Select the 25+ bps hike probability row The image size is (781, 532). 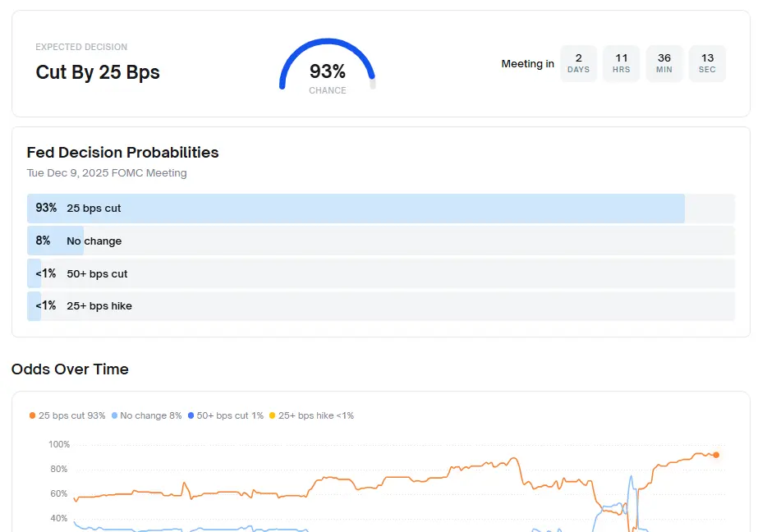(380, 305)
